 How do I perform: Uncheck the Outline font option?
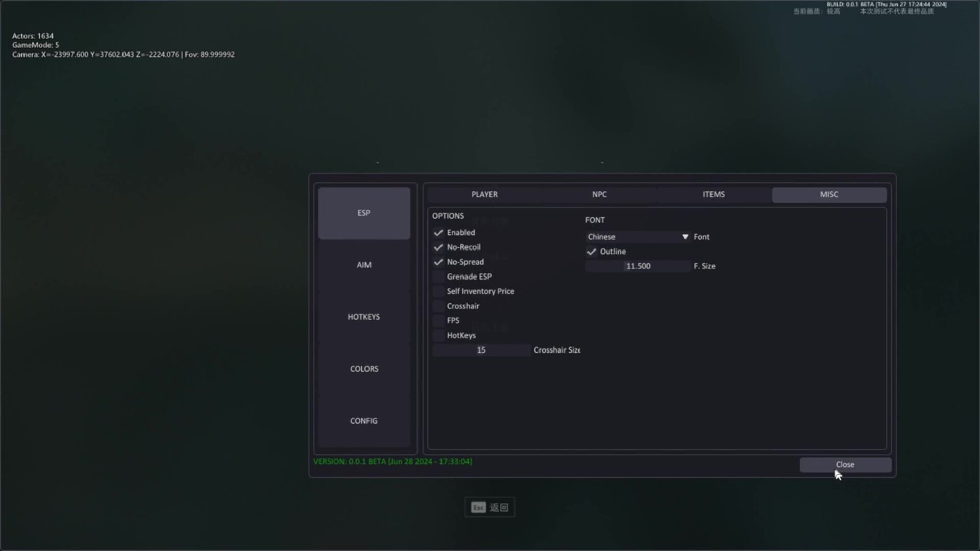[x=591, y=251]
